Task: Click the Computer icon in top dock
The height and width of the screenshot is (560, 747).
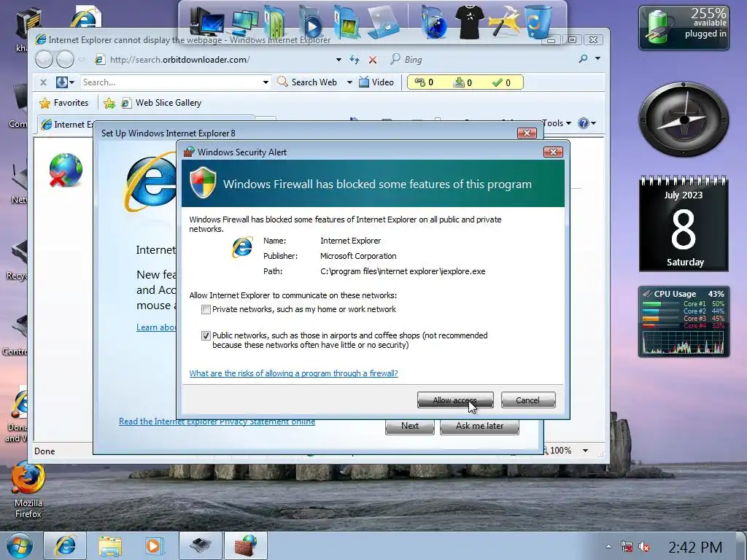Action: pyautogui.click(x=206, y=21)
